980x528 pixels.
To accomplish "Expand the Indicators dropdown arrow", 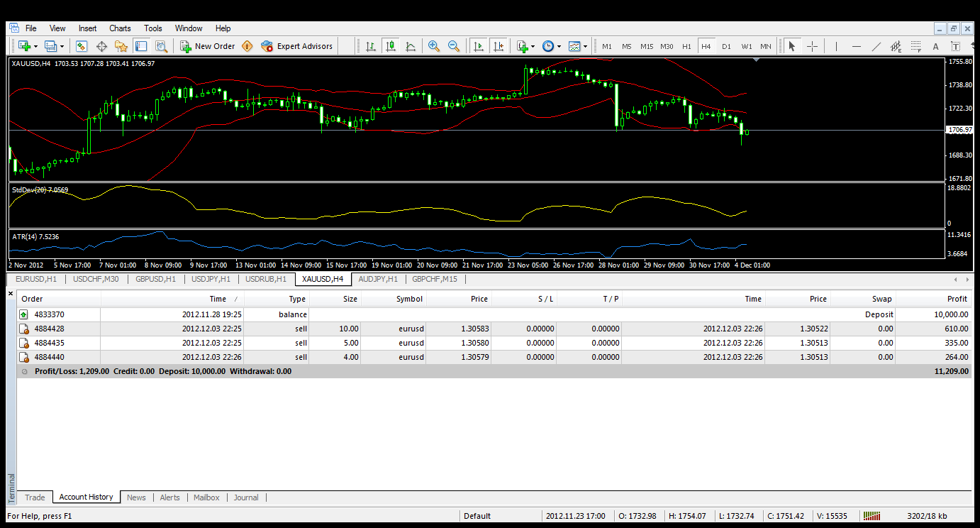I will pyautogui.click(x=533, y=47).
